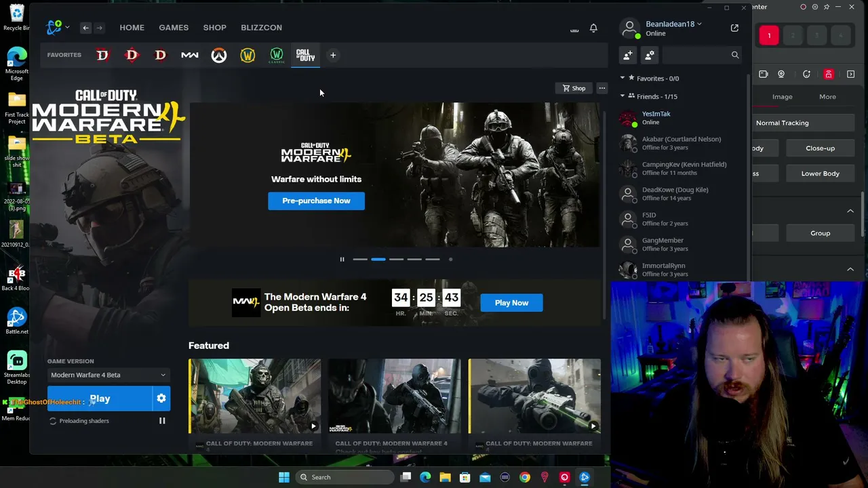Screen dimensions: 868x488
Task: Click Play Now for the Open Beta
Action: click(x=511, y=303)
